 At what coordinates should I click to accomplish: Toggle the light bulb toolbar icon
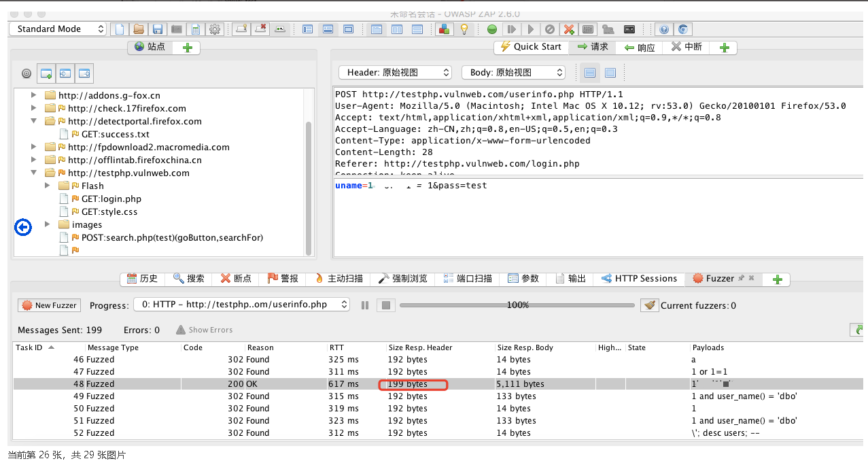pyautogui.click(x=464, y=29)
